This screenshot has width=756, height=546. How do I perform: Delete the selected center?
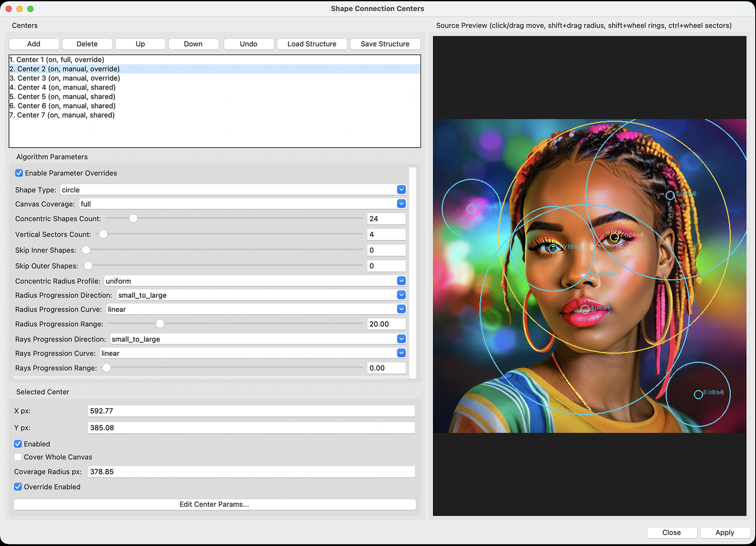point(87,44)
